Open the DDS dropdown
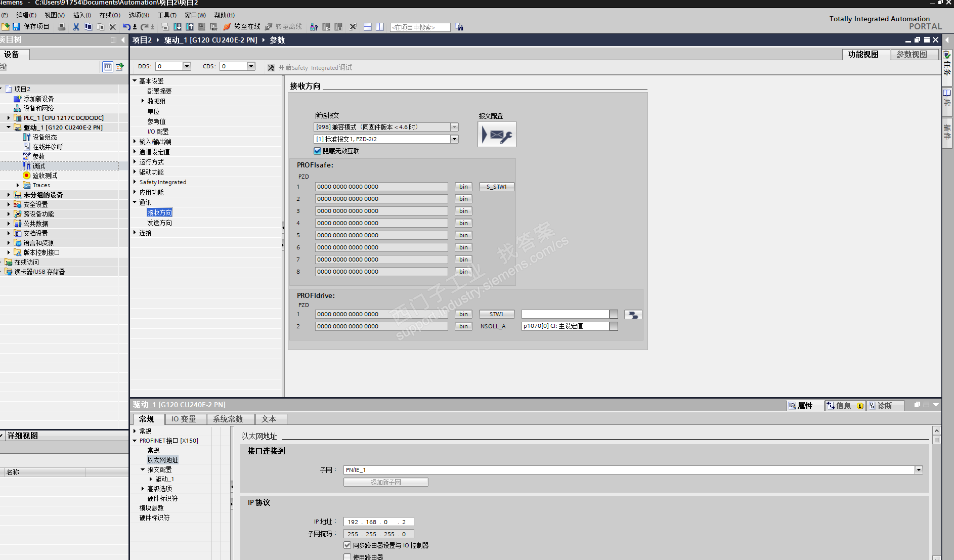Viewport: 954px width, 560px height. tap(187, 66)
